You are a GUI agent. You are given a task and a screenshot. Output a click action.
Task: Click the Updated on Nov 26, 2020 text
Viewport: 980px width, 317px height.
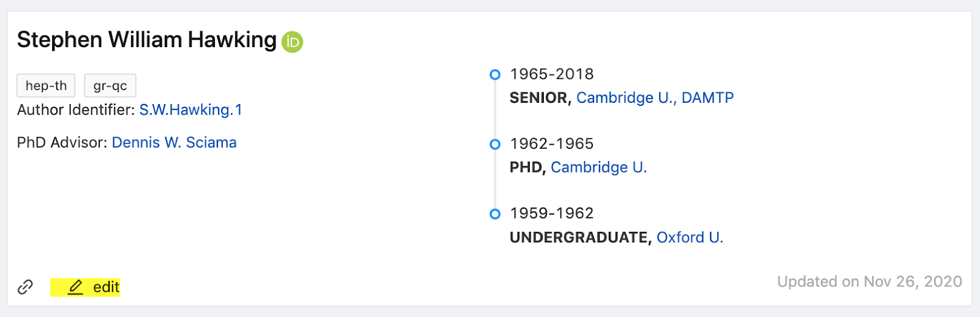click(x=869, y=282)
